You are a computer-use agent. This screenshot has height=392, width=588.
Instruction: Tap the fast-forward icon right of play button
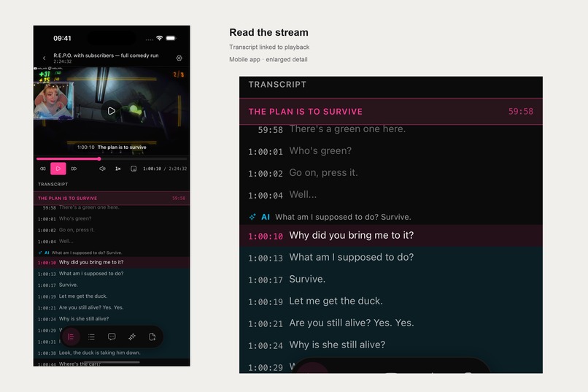point(74,169)
